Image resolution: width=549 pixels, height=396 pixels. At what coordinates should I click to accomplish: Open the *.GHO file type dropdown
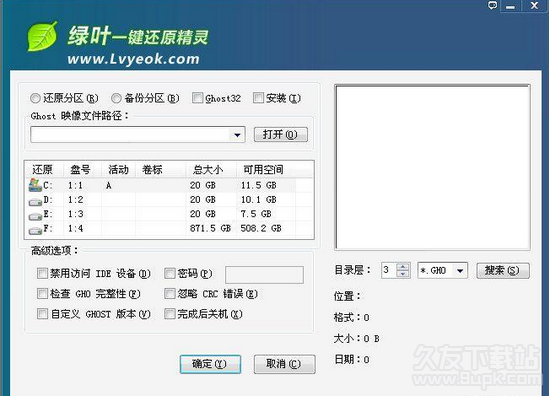coord(460,271)
